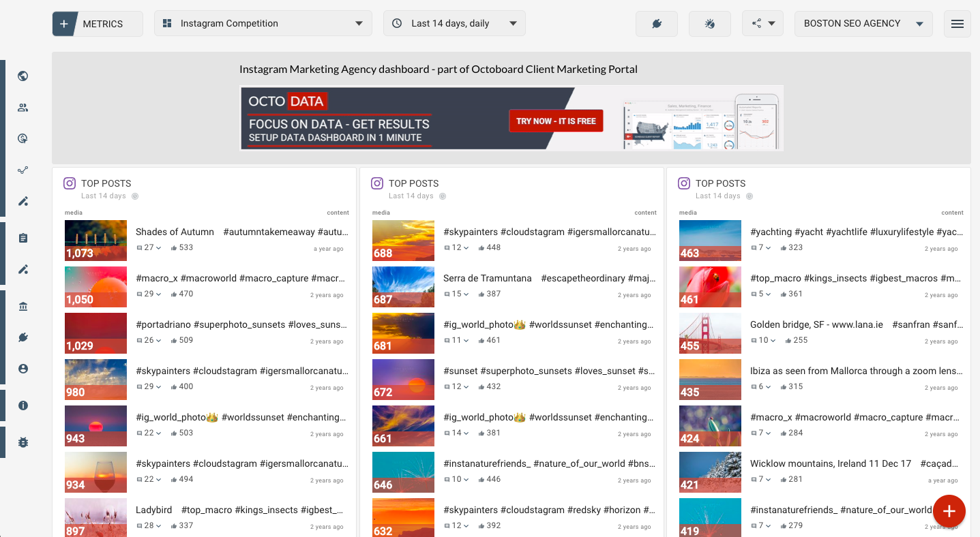This screenshot has width=980, height=537.
Task: Open the Last 14 days, daily period dropdown
Action: click(454, 24)
